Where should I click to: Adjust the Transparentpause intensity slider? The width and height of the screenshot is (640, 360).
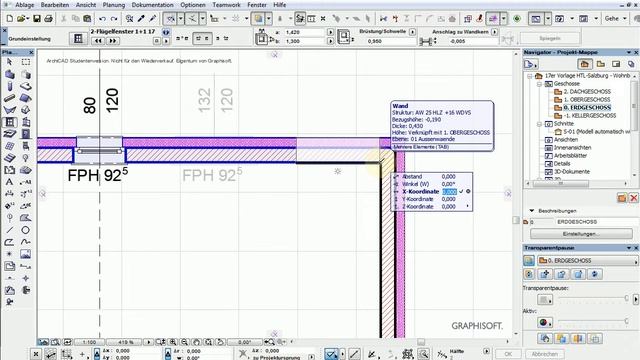point(593,298)
